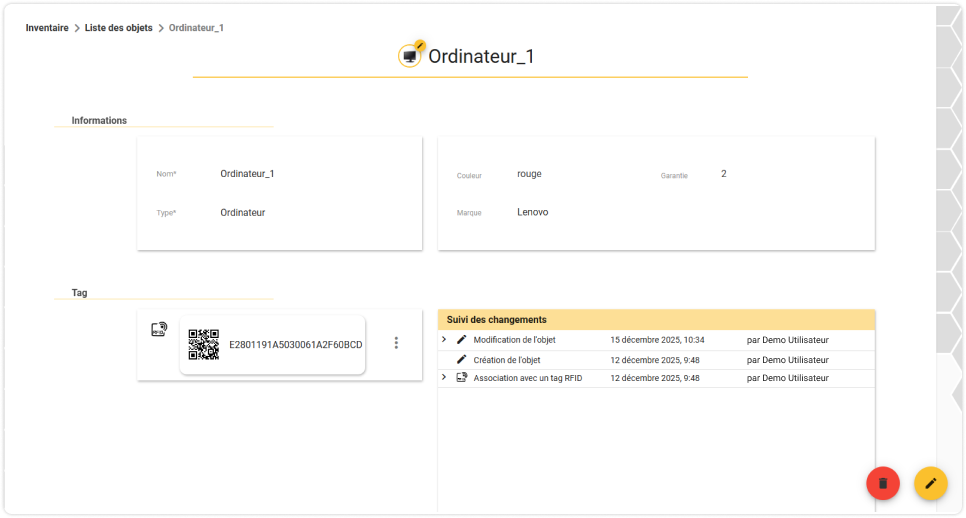Click the Tag section heading
This screenshot has height=518, width=966.
pos(79,293)
